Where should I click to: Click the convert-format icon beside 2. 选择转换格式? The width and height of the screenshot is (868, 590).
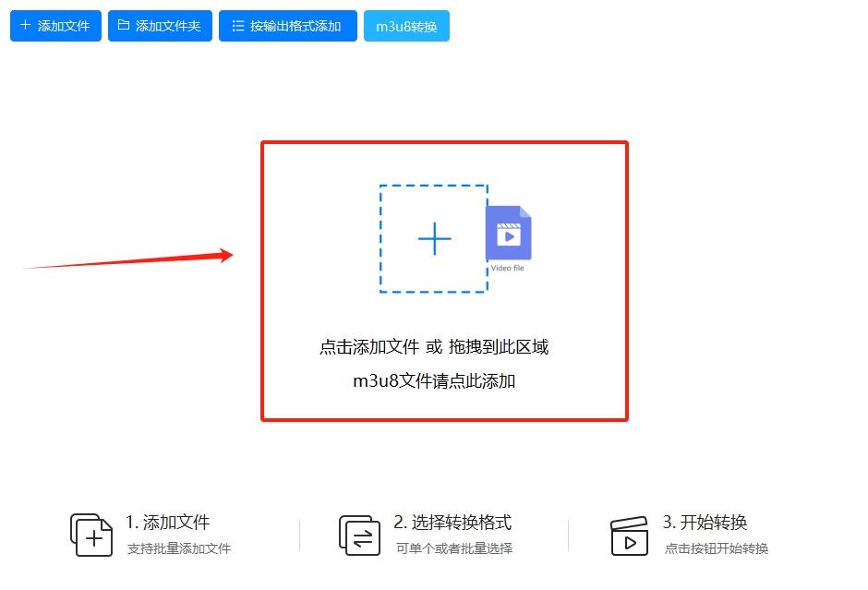point(360,535)
